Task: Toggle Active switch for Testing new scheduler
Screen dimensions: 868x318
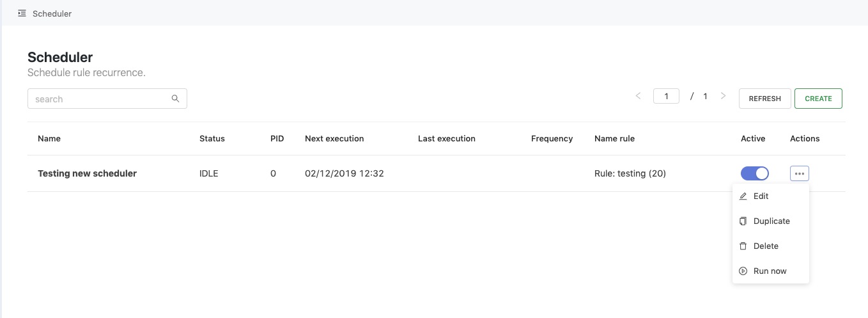Action: (x=755, y=173)
